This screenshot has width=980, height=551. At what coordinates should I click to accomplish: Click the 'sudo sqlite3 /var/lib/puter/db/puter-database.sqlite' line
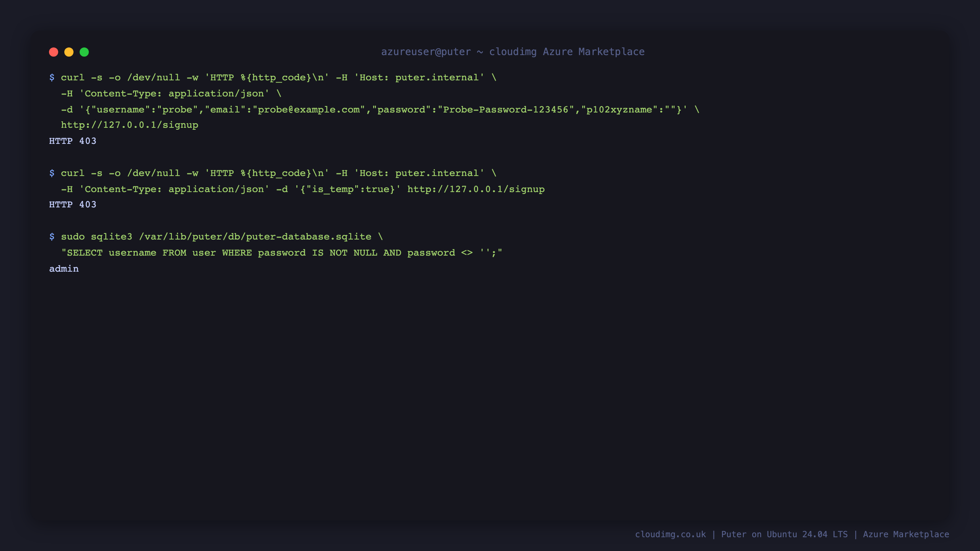(x=216, y=237)
